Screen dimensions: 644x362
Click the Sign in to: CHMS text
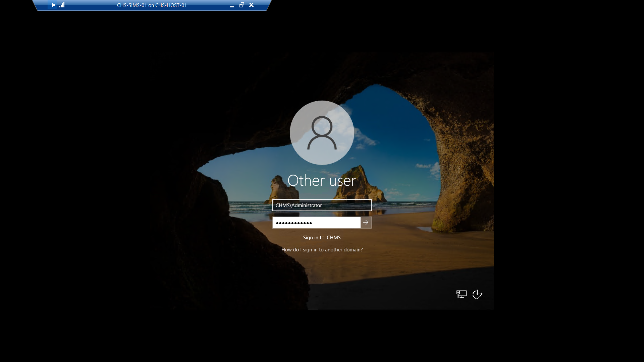click(x=322, y=238)
